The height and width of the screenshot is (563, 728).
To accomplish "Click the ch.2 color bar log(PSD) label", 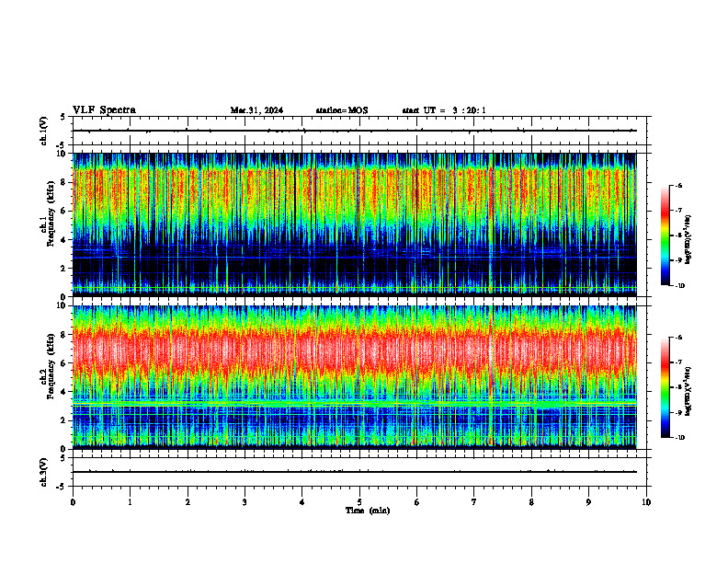I will (x=688, y=391).
